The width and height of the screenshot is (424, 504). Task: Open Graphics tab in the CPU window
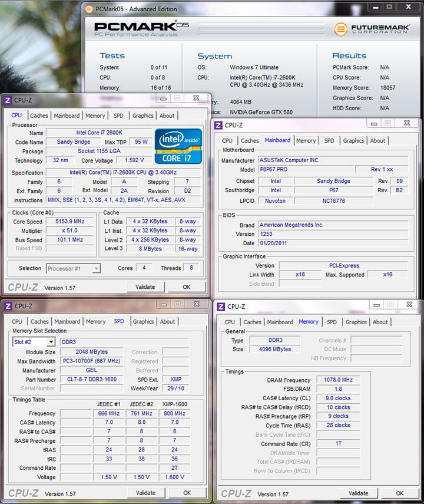143,116
